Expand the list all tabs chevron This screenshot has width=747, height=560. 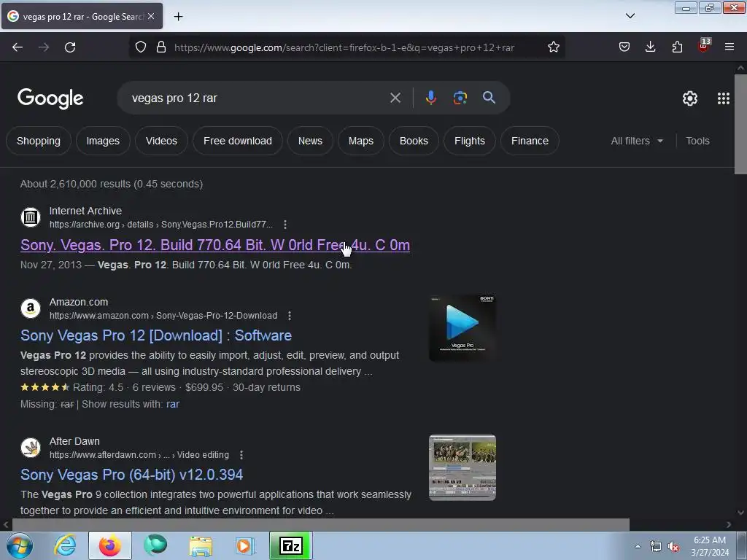(x=630, y=16)
